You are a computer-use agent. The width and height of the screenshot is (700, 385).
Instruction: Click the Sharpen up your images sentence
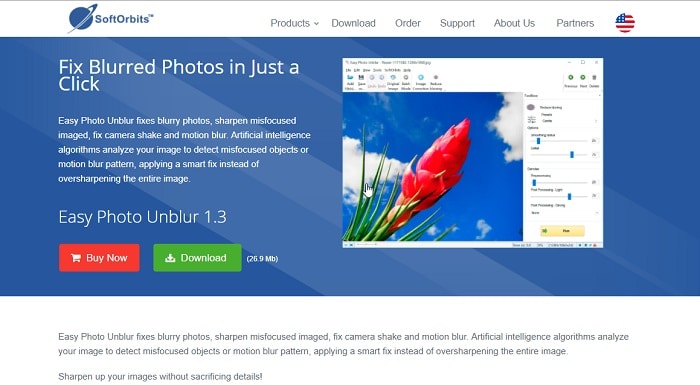(x=160, y=377)
